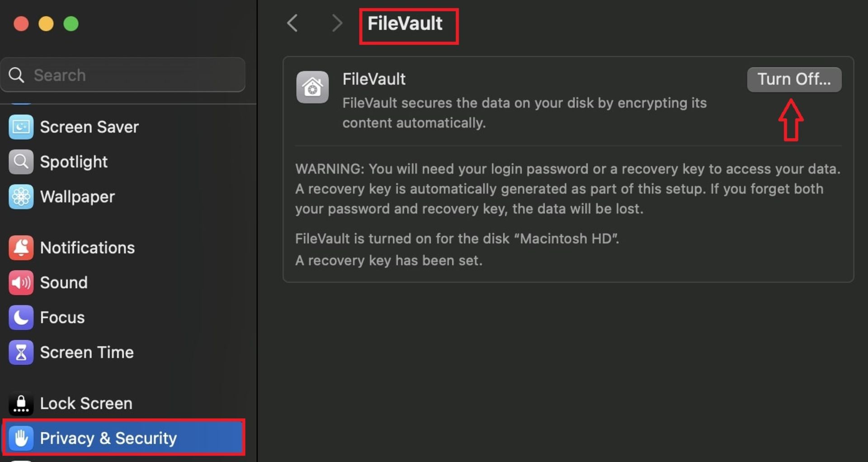The width and height of the screenshot is (868, 462).
Task: Focus the Search field in sidebar
Action: pyautogui.click(x=123, y=75)
